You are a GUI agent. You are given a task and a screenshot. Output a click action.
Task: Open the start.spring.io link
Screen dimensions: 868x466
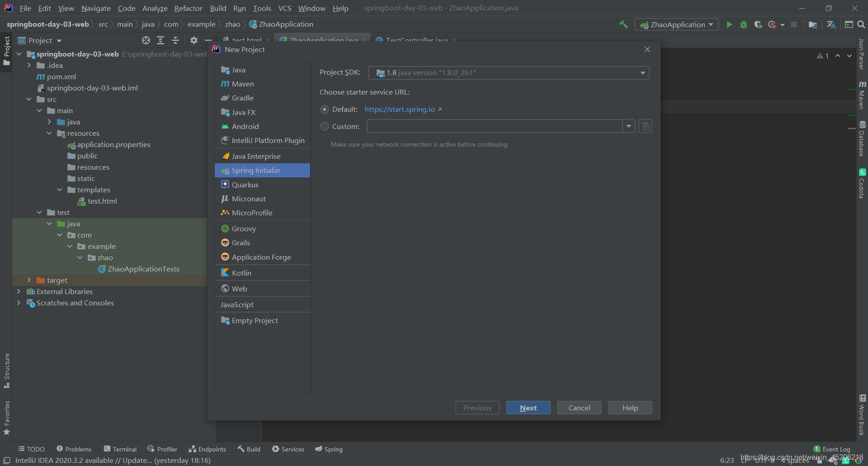click(400, 109)
